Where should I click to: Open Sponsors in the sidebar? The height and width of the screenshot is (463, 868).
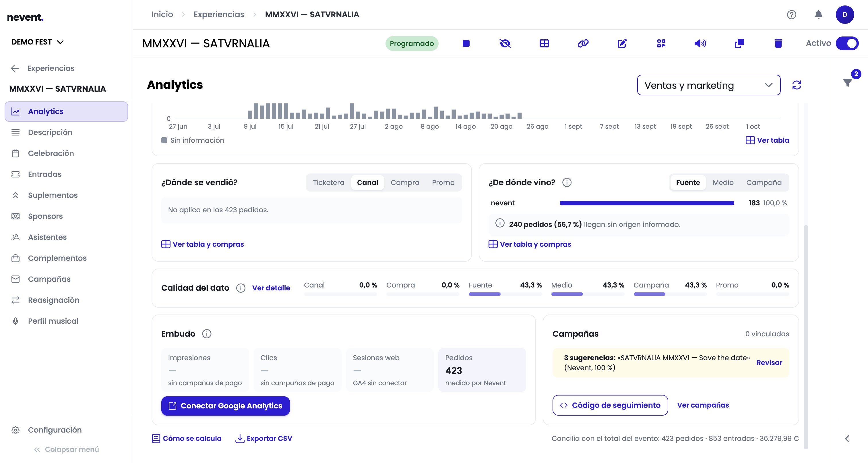(66, 216)
